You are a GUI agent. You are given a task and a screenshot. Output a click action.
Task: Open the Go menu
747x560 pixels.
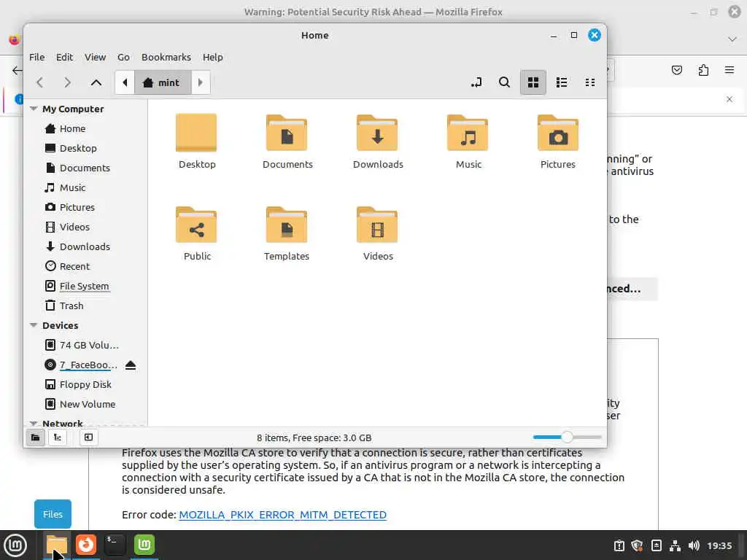(123, 57)
